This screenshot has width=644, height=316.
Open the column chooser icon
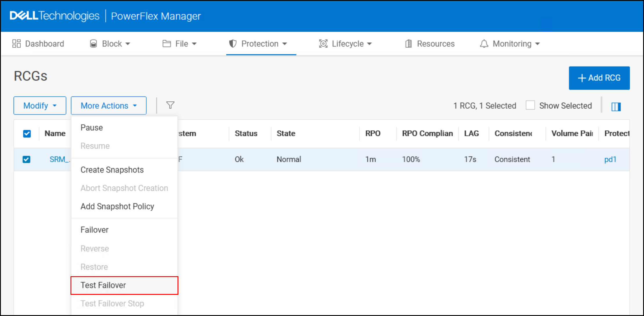pos(616,107)
